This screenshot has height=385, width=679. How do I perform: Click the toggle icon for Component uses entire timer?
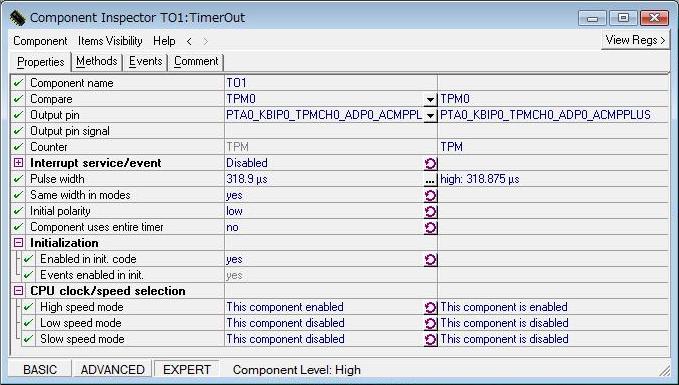(x=430, y=227)
